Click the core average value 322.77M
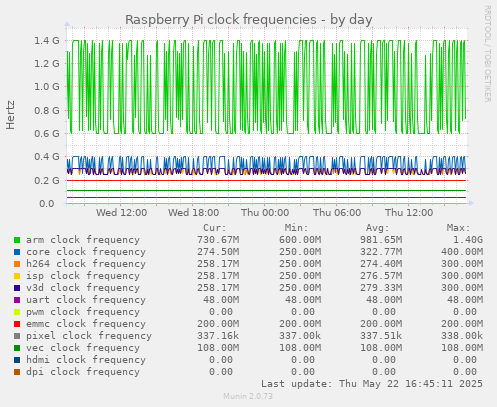 (x=381, y=252)
